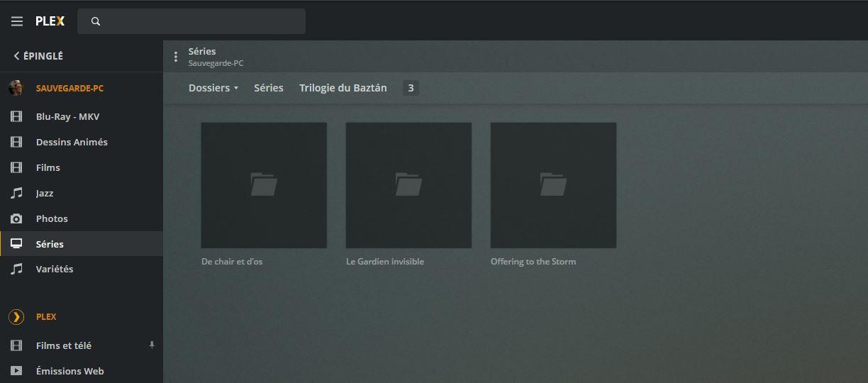Open the hamburger navigation menu
The width and height of the screenshot is (868, 383).
tap(17, 21)
